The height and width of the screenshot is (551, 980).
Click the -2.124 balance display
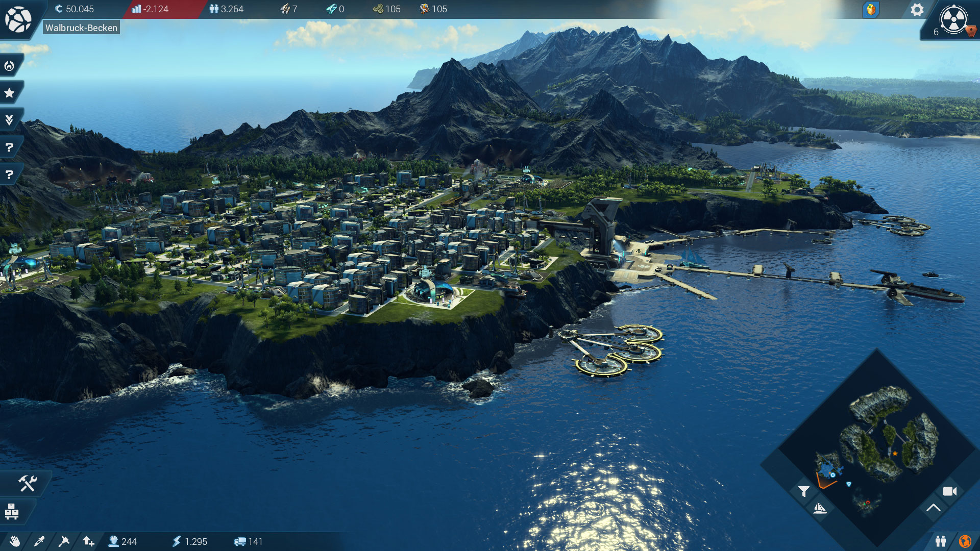tap(150, 9)
